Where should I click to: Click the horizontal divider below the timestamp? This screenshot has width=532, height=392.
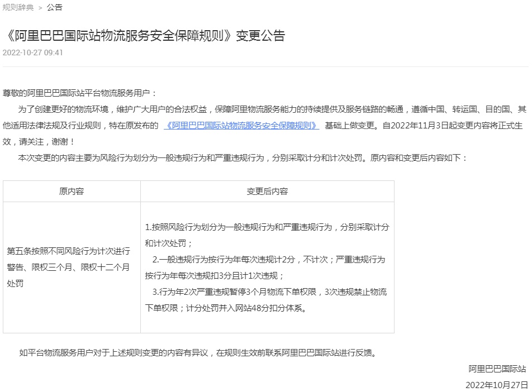[265, 67]
